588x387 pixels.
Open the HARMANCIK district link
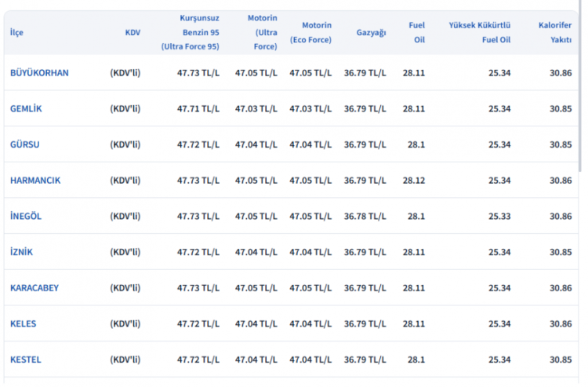(x=35, y=181)
